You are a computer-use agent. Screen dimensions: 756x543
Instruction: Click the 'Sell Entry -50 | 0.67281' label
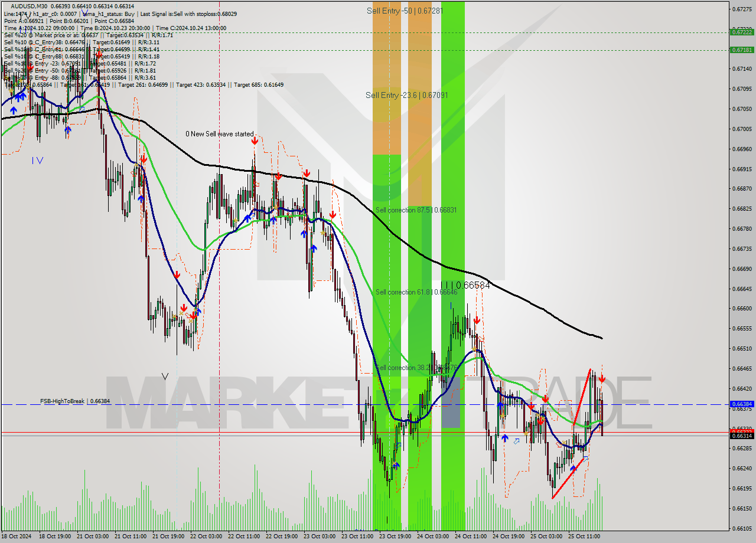point(405,11)
